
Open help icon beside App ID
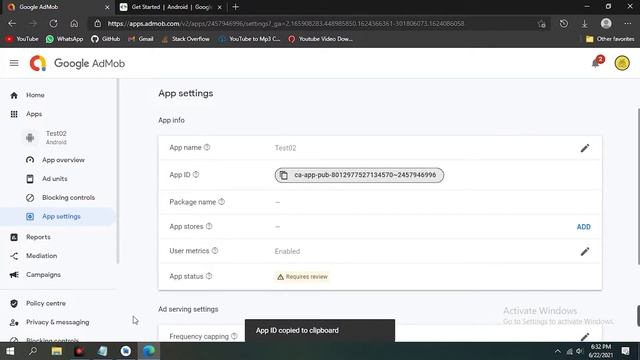pyautogui.click(x=196, y=175)
